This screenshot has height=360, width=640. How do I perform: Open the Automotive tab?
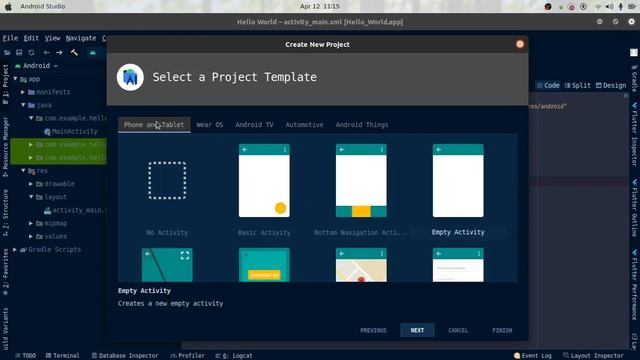tap(304, 124)
